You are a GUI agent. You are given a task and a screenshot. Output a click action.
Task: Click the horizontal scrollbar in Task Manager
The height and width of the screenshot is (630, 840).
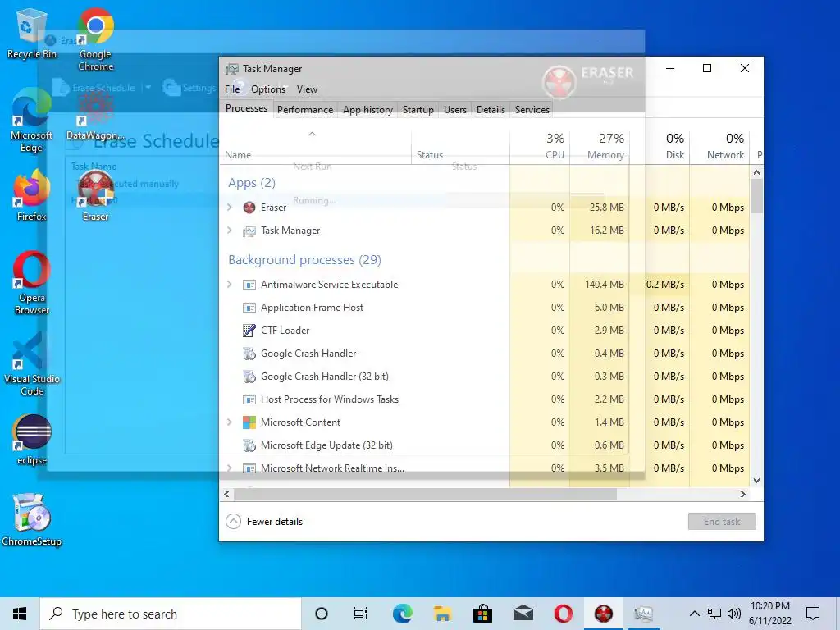[425, 494]
